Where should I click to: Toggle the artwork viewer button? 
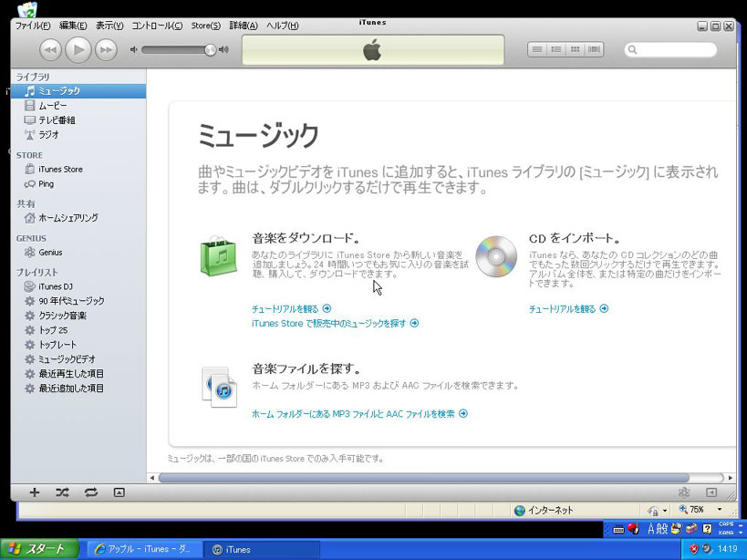click(x=119, y=493)
